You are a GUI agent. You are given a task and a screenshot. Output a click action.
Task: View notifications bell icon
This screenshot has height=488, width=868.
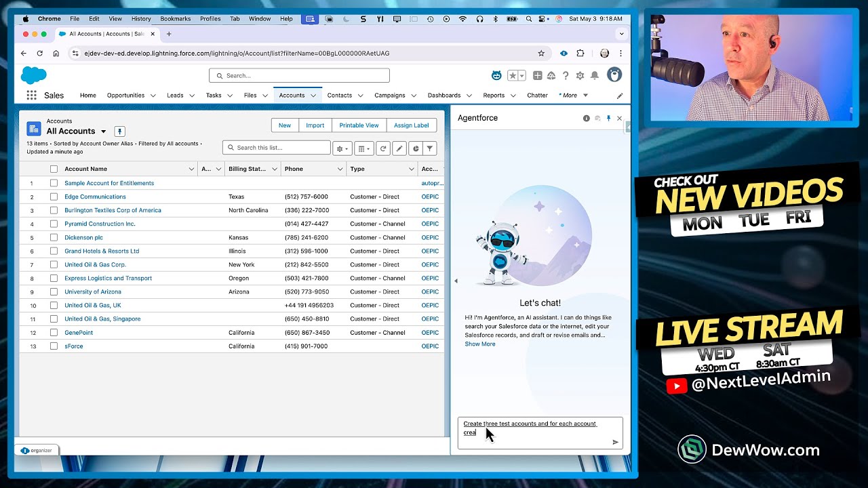(x=595, y=75)
